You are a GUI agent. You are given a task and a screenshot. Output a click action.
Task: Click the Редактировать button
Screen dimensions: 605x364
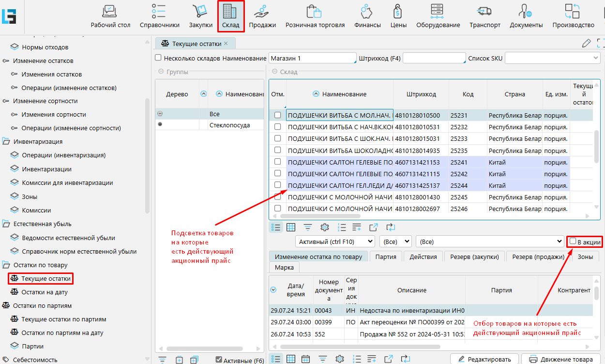[484, 359]
